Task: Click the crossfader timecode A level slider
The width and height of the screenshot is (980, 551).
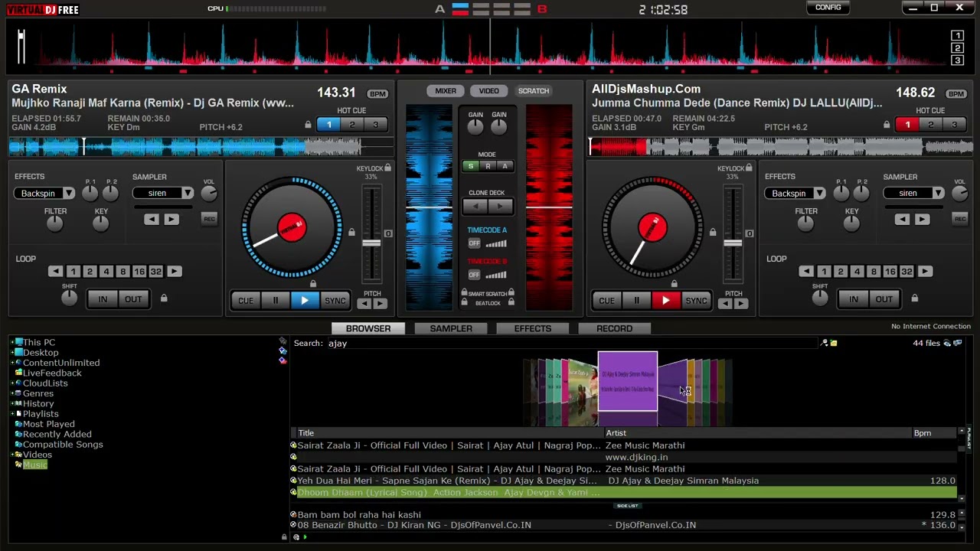Action: click(x=496, y=243)
